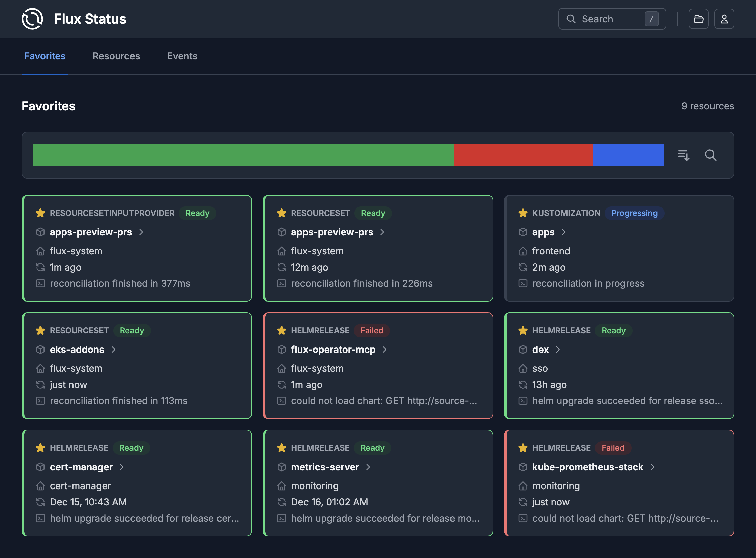The image size is (756, 558).
Task: Click the namespace home icon beside sso
Action: 523,368
